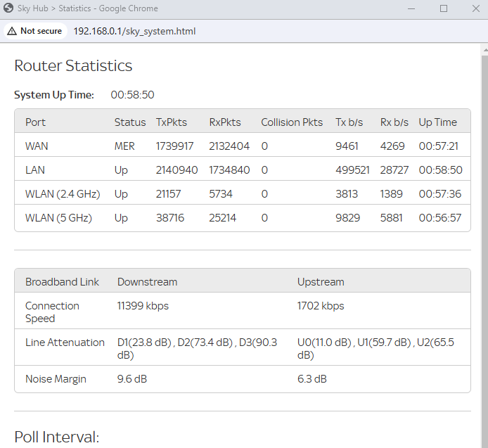Click the WLAN (2.4 GHz) port row label
The width and height of the screenshot is (488, 448).
tap(63, 194)
